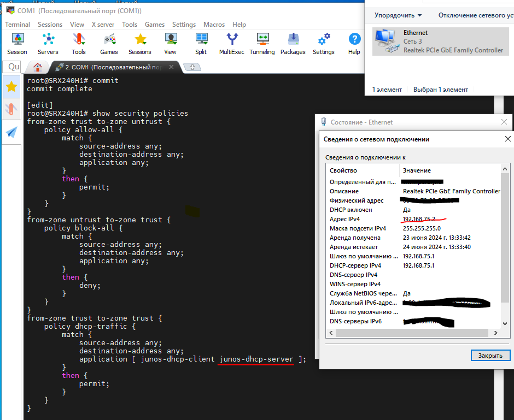This screenshot has width=514, height=420.
Task: Expand the Упорядочить dropdown
Action: pyautogui.click(x=398, y=15)
